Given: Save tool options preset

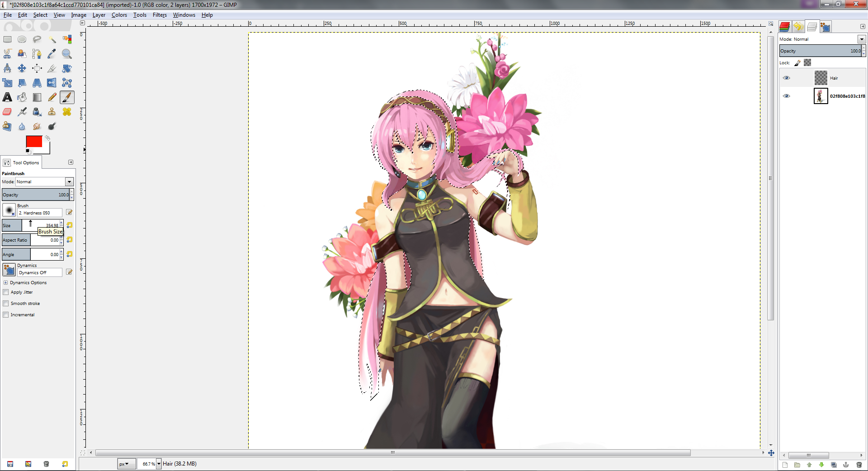Looking at the screenshot, I should [x=10, y=464].
